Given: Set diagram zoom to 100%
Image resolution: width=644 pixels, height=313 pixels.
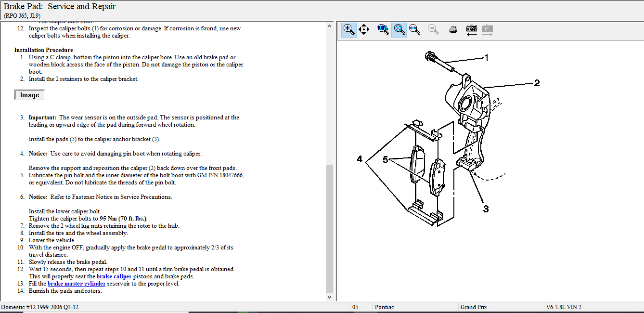Looking at the screenshot, I should point(383,29).
